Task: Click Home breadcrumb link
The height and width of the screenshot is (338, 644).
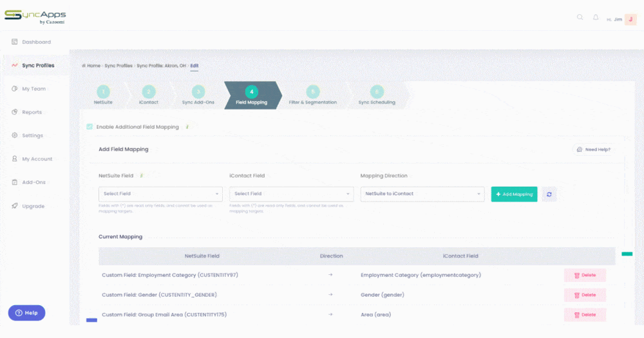Action: 93,66
